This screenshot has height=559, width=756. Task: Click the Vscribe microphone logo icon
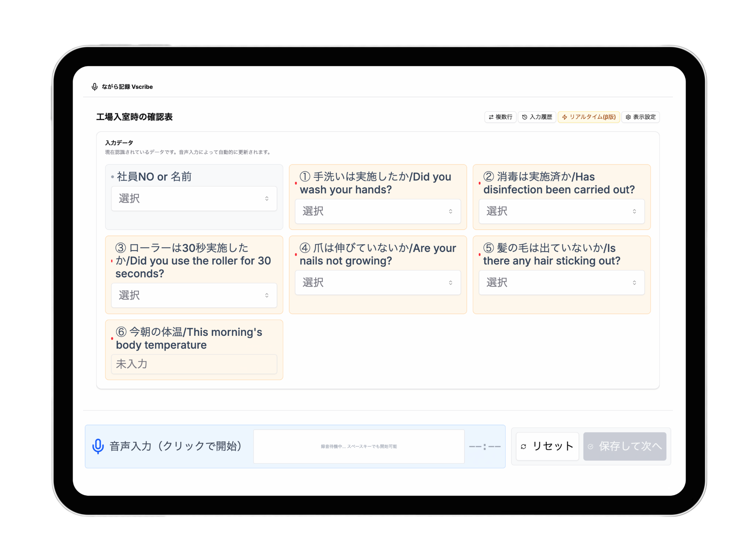tap(94, 86)
